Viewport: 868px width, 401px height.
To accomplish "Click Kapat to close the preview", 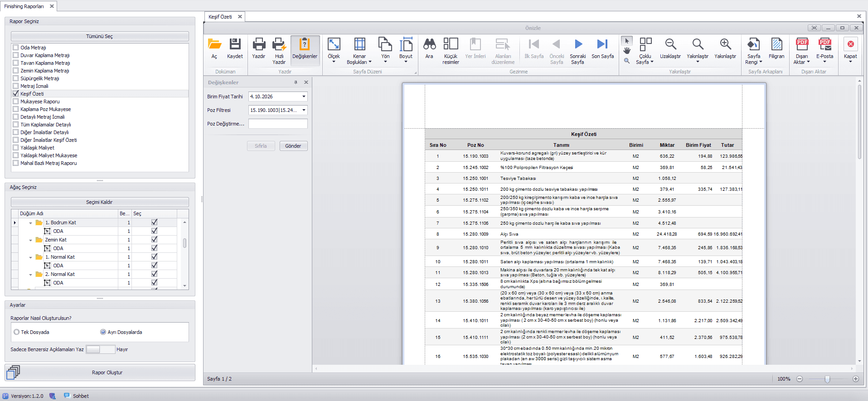I will click(x=850, y=44).
